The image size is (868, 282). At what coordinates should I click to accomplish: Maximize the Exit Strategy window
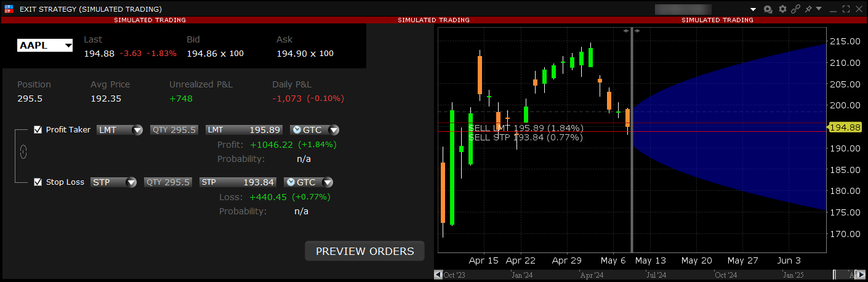click(x=846, y=9)
